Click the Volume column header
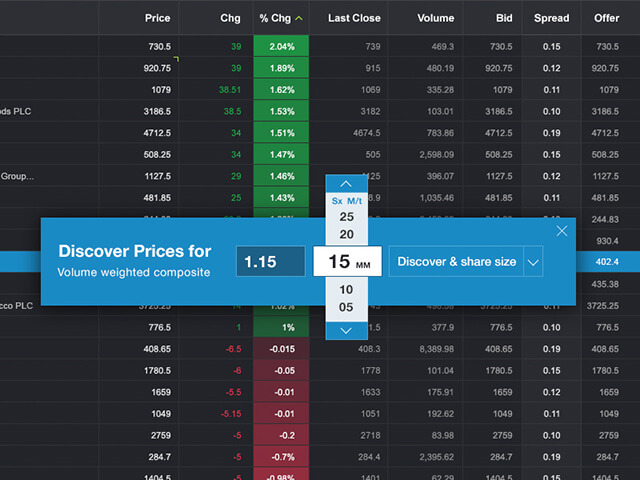Screen dimensions: 640x480 point(434,18)
